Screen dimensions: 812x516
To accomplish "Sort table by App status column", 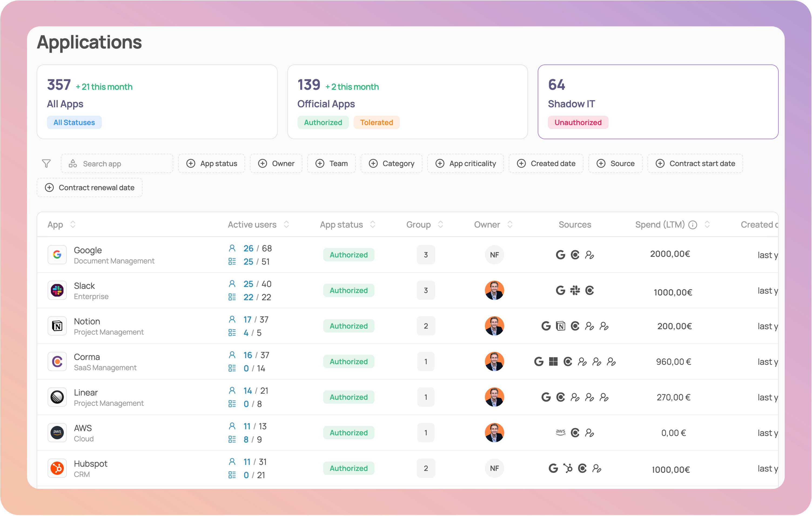I will [x=373, y=224].
